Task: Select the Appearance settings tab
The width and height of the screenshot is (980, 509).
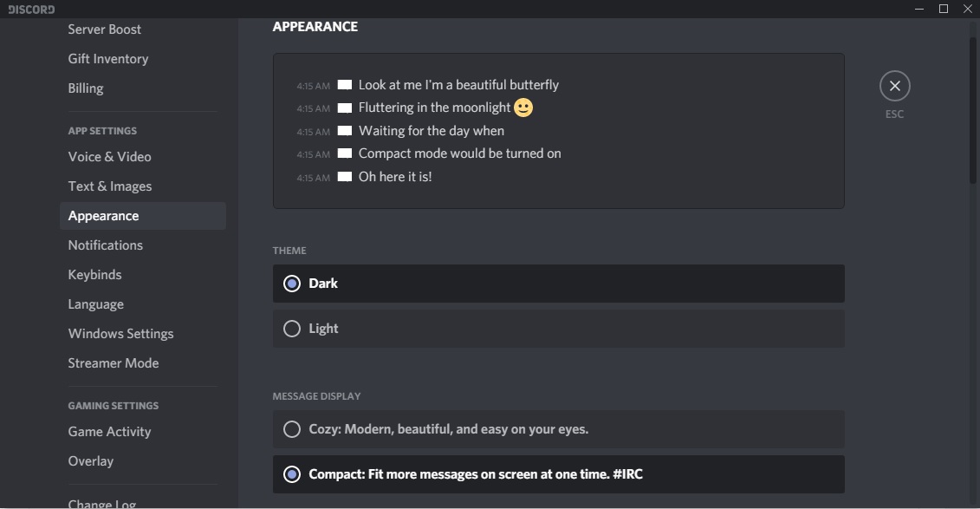Action: click(104, 216)
